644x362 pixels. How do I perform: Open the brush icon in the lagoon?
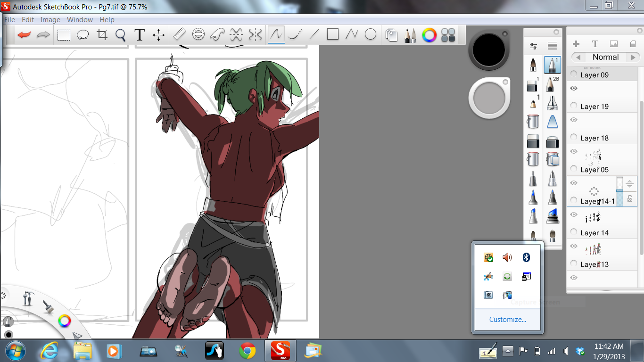pos(48,307)
